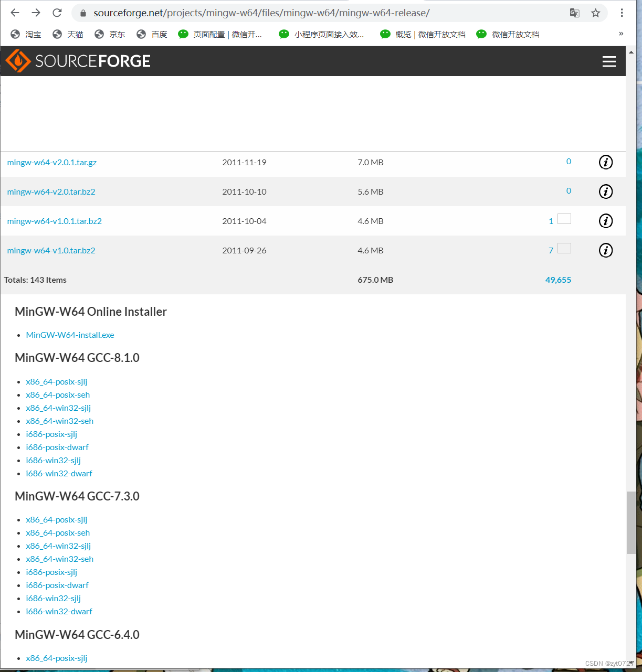Open GCC-7.3.0 i686-posix-dwarf link
The height and width of the screenshot is (672, 642).
click(x=57, y=585)
